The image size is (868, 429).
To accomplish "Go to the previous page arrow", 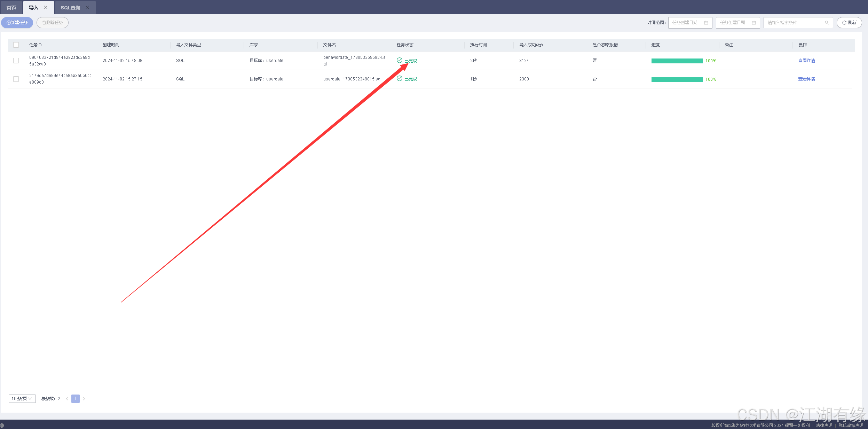I will pos(67,399).
